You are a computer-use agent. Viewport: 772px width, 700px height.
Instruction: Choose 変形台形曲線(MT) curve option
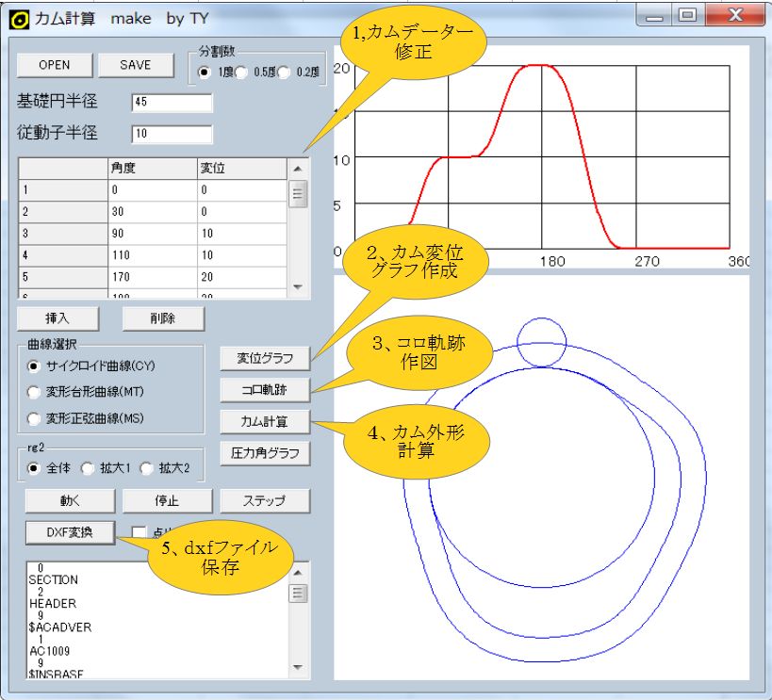(x=36, y=392)
